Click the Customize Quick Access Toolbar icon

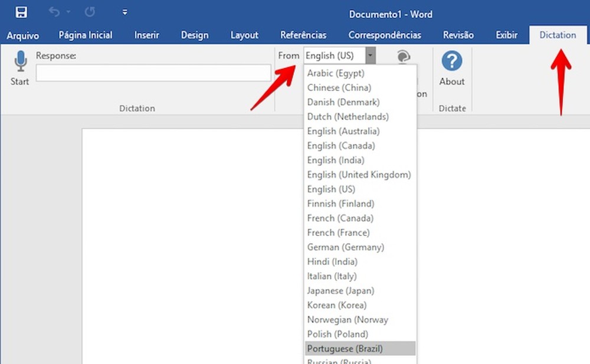(x=124, y=12)
